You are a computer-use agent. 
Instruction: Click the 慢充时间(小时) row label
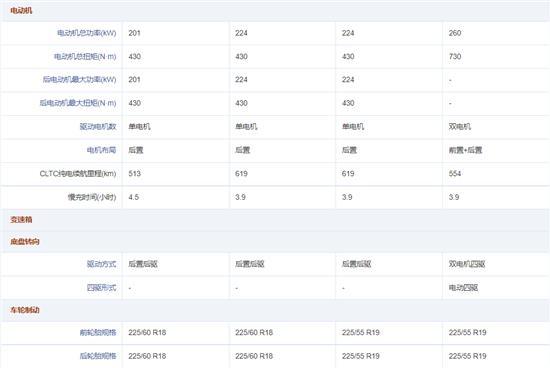click(92, 197)
